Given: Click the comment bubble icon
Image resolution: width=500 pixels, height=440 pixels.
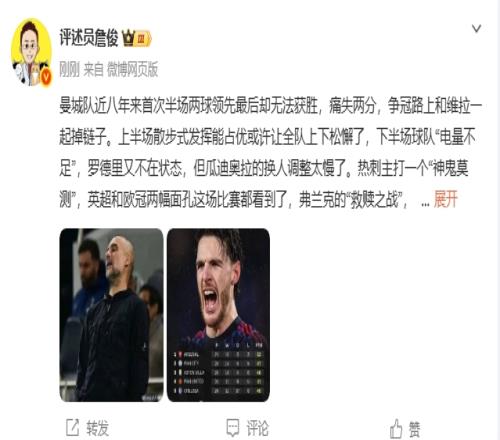Looking at the screenshot, I should tap(233, 428).
